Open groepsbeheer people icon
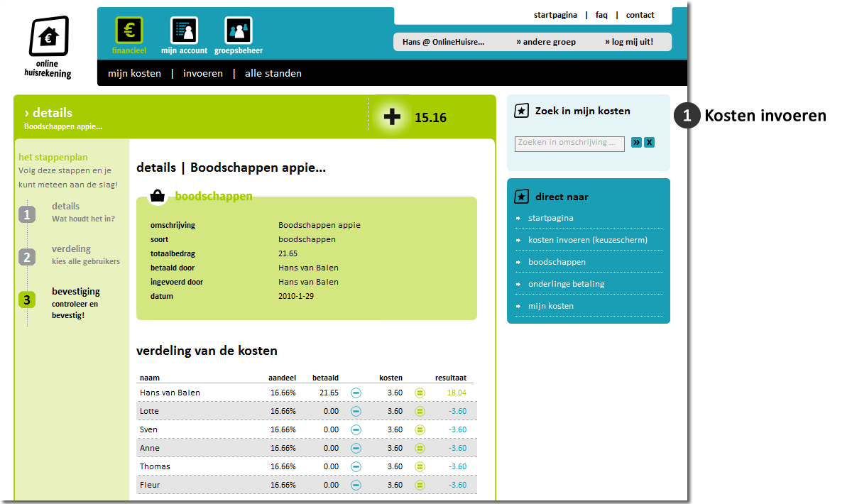852x504 pixels. tap(239, 31)
